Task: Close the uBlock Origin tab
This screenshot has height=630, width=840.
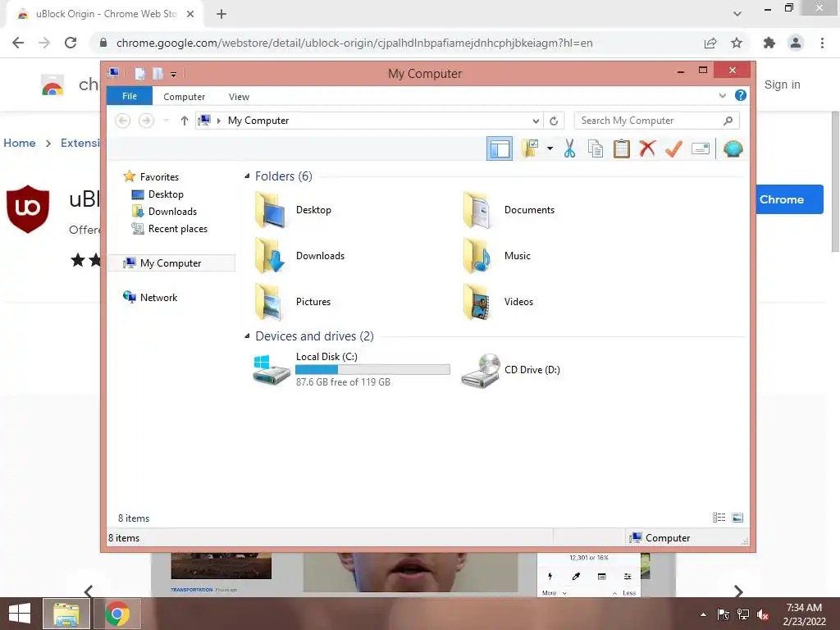Action: pos(190,14)
